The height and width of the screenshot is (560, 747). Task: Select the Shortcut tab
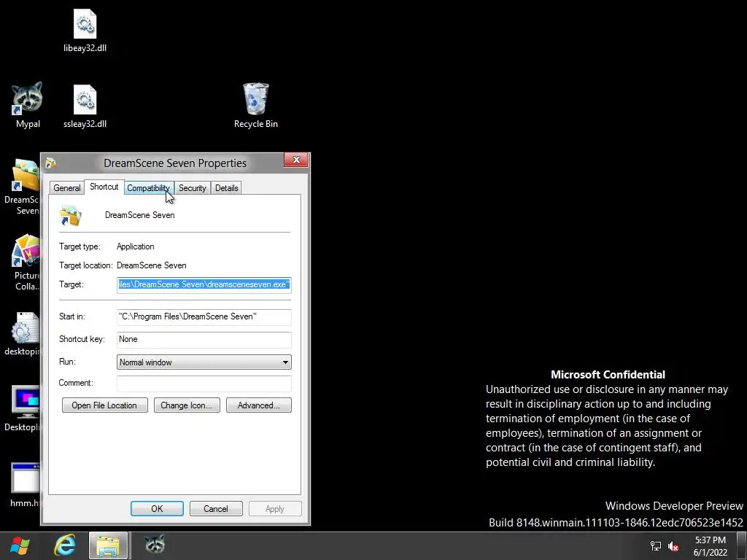tap(104, 187)
